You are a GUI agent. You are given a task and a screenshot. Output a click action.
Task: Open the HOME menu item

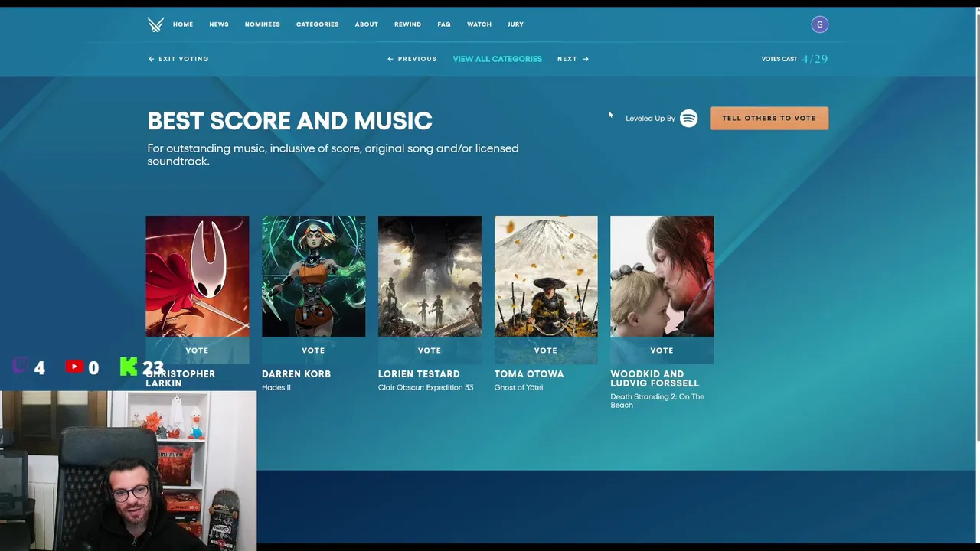(183, 24)
